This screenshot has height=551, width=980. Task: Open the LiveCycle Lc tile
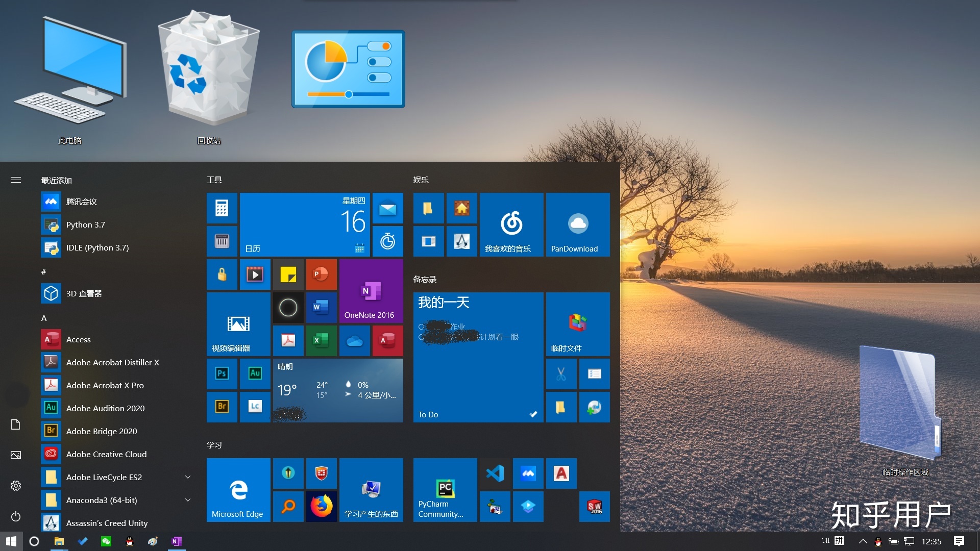point(255,407)
